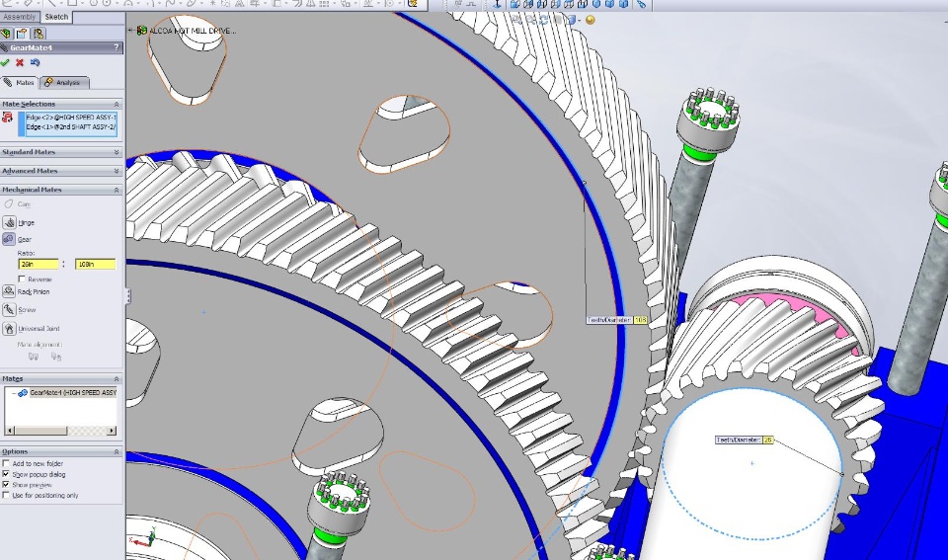Viewport: 948px width, 560px height.
Task: Select the Universal Joint mate icon
Action: 9,328
